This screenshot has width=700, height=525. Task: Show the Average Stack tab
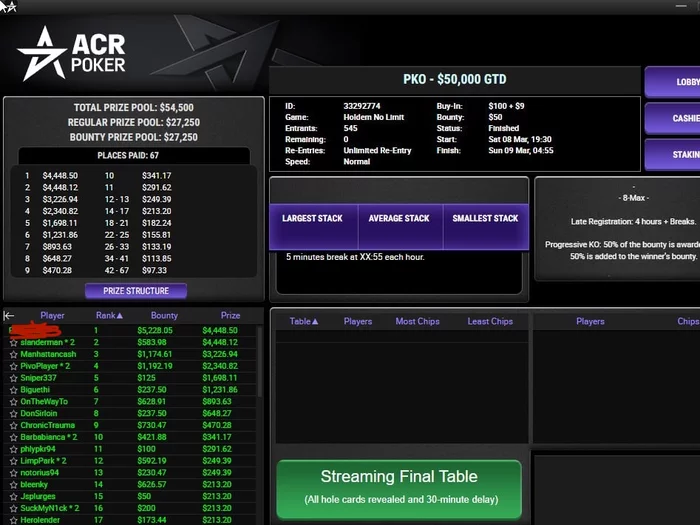pos(400,226)
